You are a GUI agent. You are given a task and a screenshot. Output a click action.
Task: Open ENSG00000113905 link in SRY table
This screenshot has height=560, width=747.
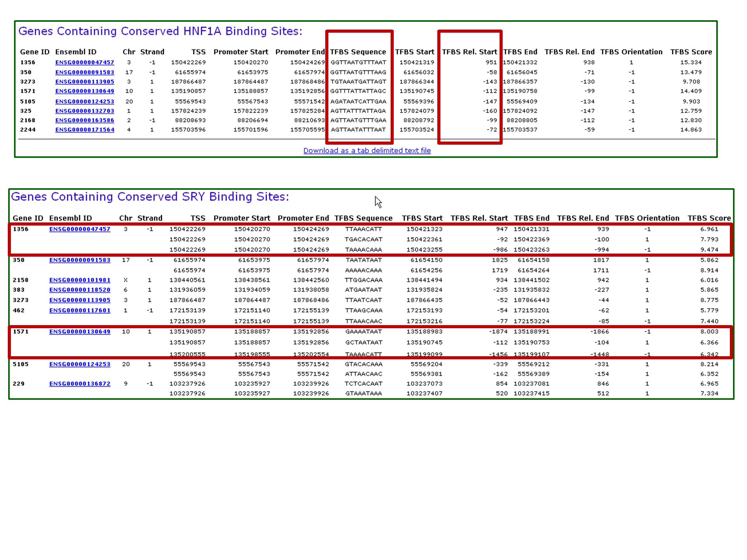[x=79, y=300]
